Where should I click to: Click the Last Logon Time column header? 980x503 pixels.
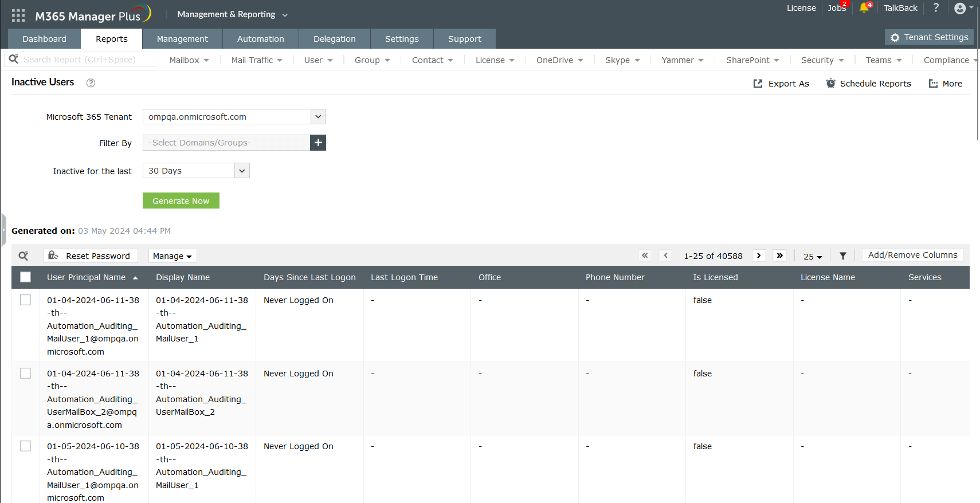point(404,277)
